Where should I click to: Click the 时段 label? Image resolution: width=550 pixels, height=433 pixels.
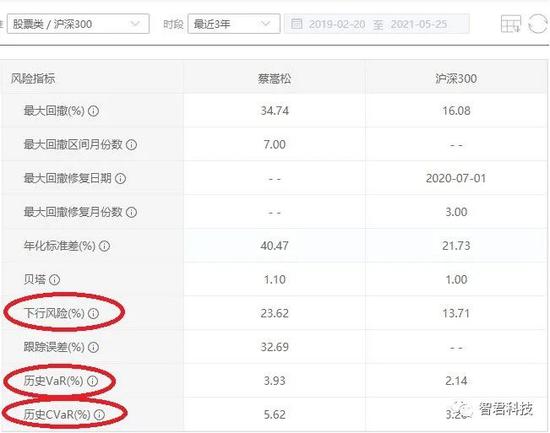point(173,24)
